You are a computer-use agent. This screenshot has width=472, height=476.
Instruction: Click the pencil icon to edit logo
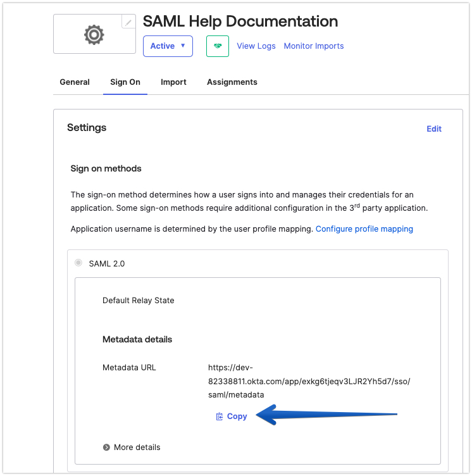(128, 22)
